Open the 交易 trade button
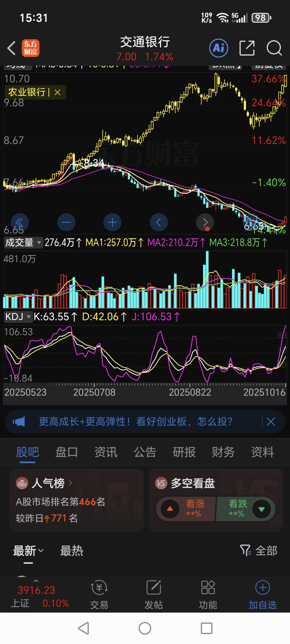This screenshot has width=290, height=644. (99, 595)
